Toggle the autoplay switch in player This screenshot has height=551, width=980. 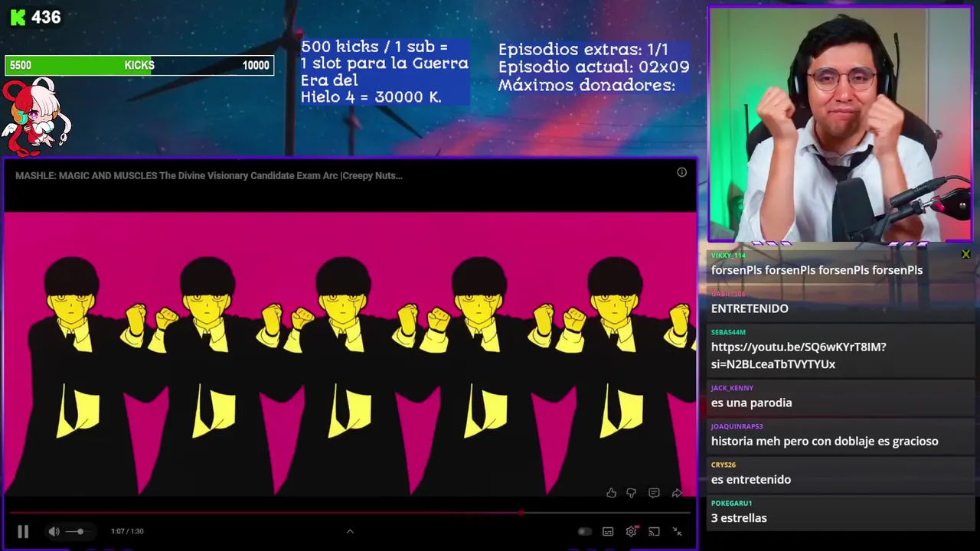pos(584,531)
